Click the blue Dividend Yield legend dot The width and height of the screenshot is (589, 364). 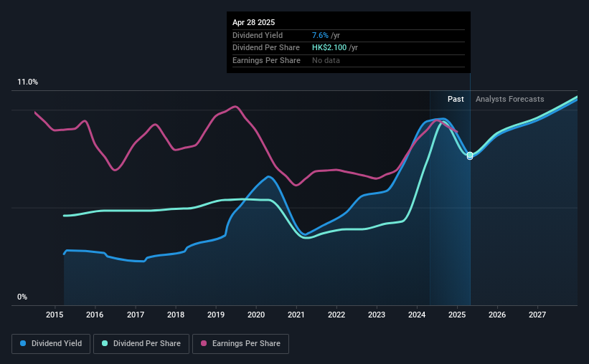tap(23, 343)
